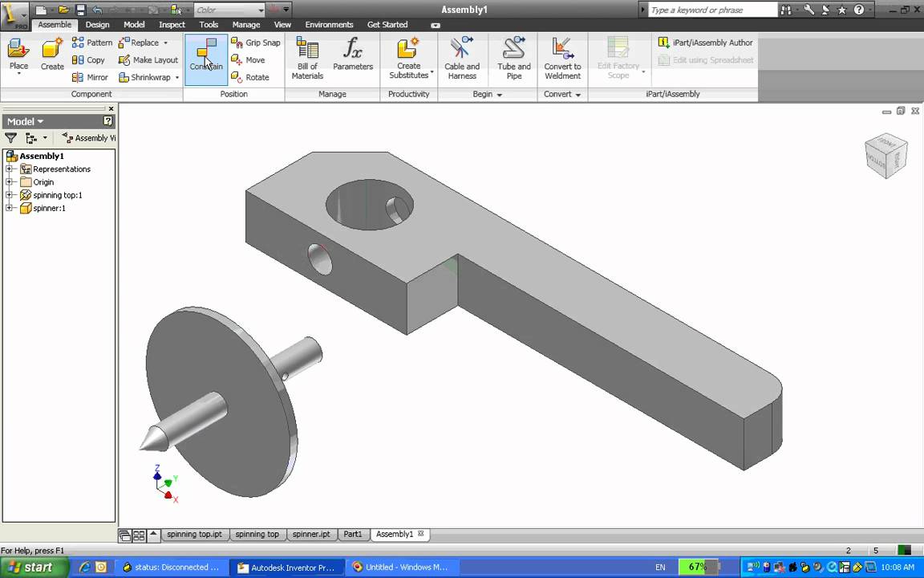Click the Windows start button
924x578 pixels.
click(x=34, y=568)
